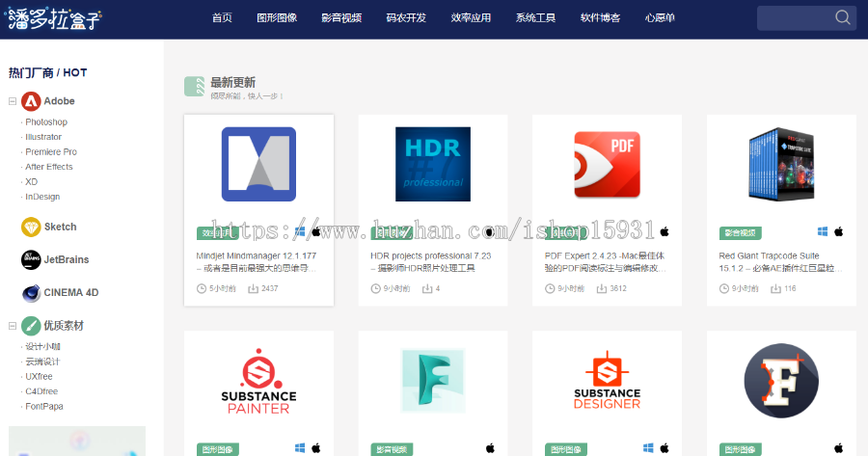868x456 pixels.
Task: Collapse the 优质素材 tree
Action: click(13, 326)
